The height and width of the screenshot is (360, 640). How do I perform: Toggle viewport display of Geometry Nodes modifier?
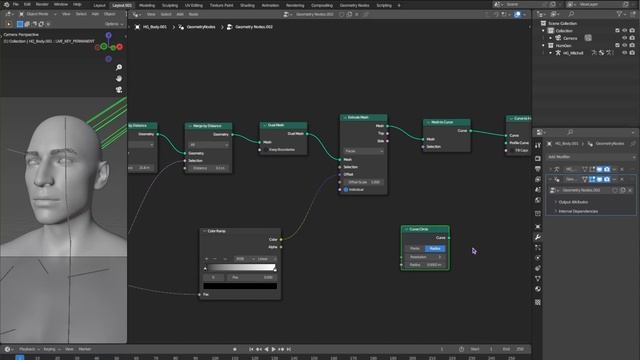[599, 179]
